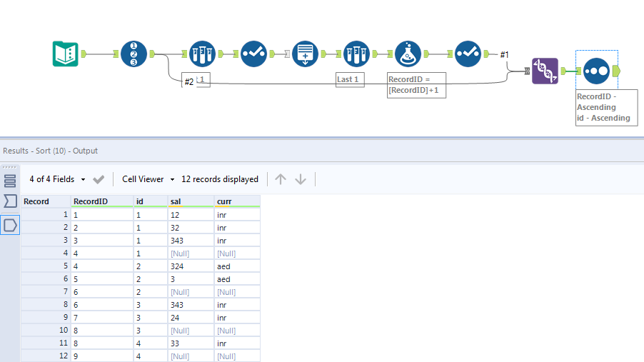The image size is (644, 362).
Task: Click RecordID cell 7 in record 9
Action: (102, 318)
